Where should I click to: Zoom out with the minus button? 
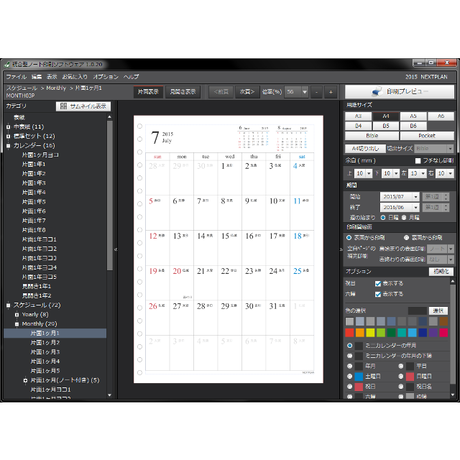pyautogui.click(x=317, y=92)
